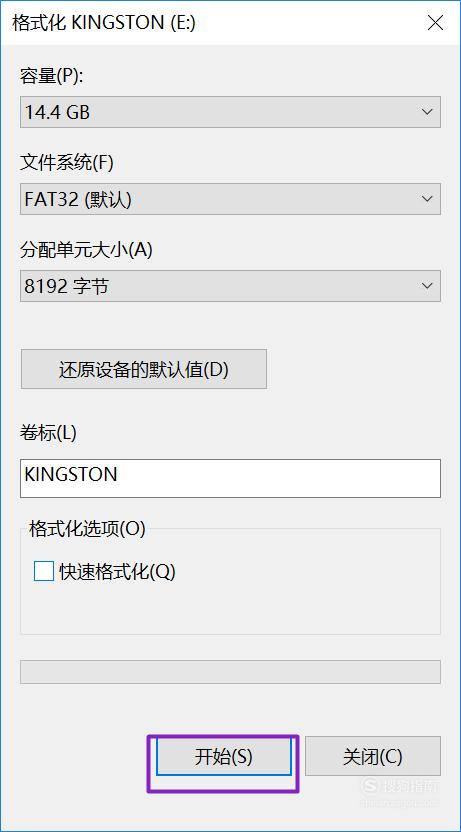Click the 格式化选项(O) group heading
Image resolution: width=461 pixels, height=832 pixels.
(x=88, y=529)
